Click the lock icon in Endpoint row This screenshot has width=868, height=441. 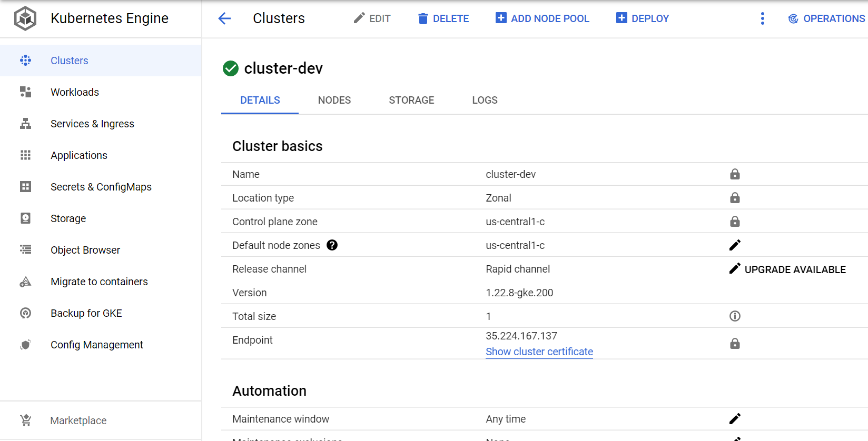pos(735,344)
